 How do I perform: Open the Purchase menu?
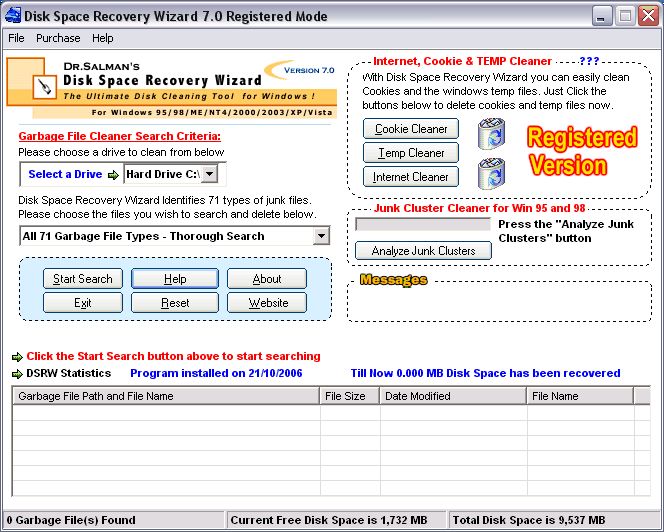(58, 38)
